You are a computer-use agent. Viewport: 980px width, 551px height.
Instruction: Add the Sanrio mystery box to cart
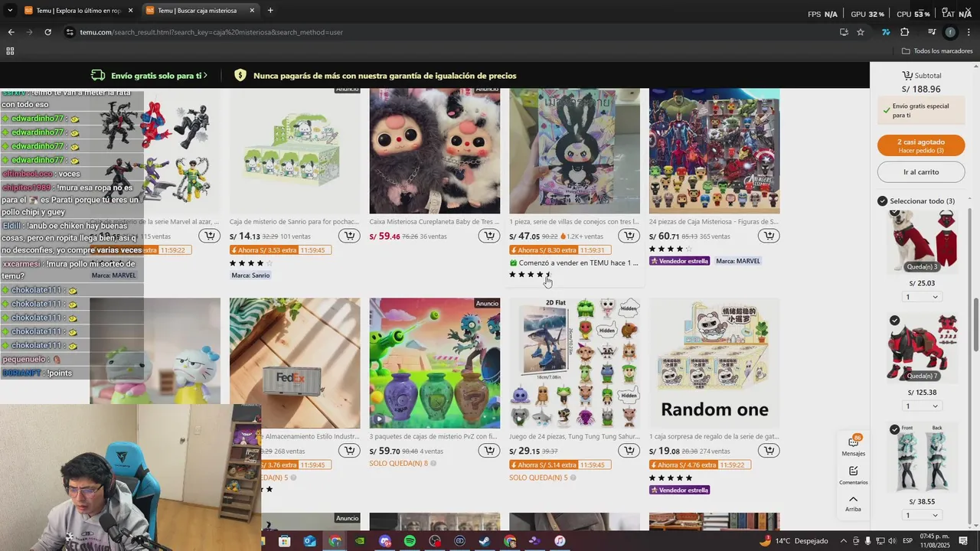pyautogui.click(x=349, y=236)
